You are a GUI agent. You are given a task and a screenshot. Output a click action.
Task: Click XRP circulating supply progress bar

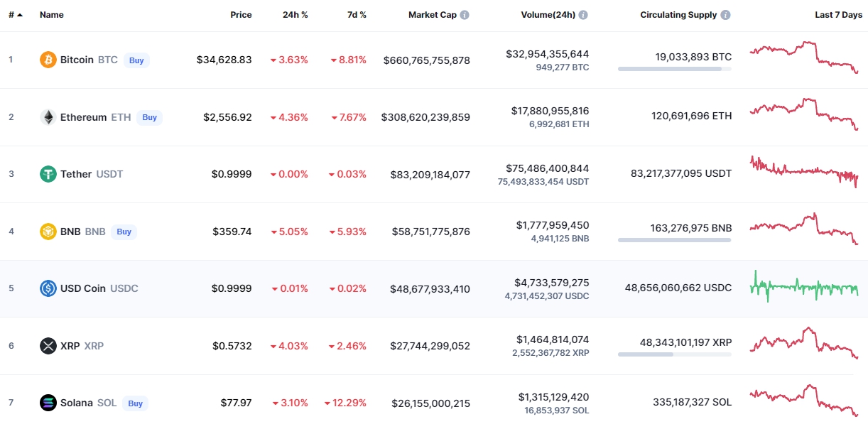point(675,354)
